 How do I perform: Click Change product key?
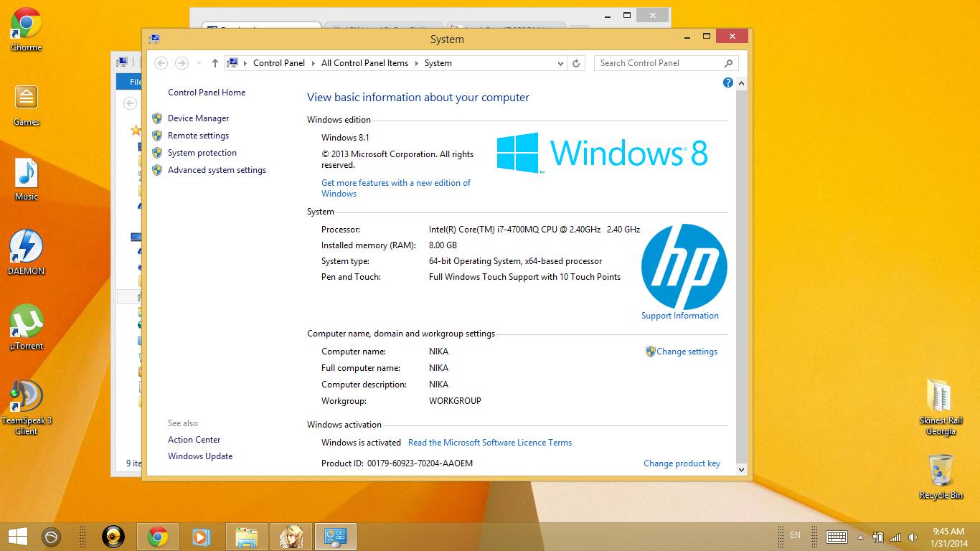pos(682,463)
